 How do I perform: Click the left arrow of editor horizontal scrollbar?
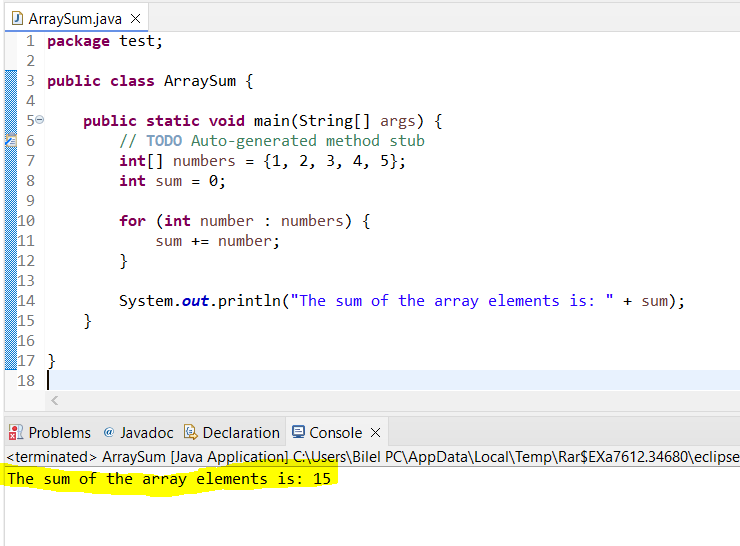55,401
